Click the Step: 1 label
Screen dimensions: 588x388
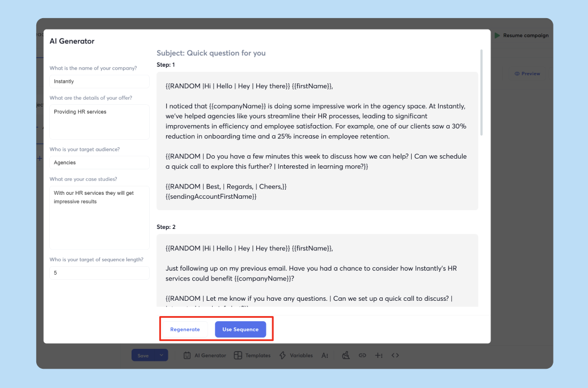click(x=166, y=65)
